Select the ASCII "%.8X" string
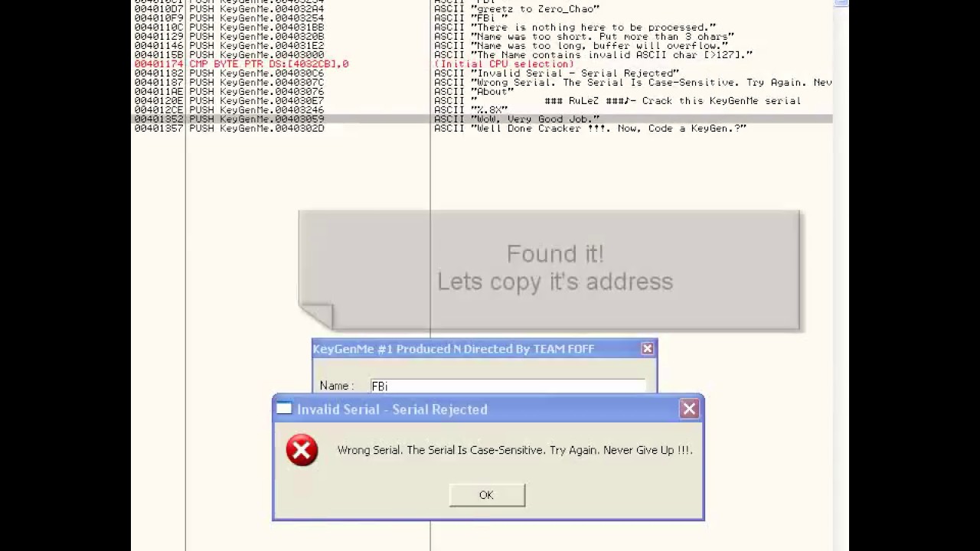980x551 pixels. pos(471,110)
